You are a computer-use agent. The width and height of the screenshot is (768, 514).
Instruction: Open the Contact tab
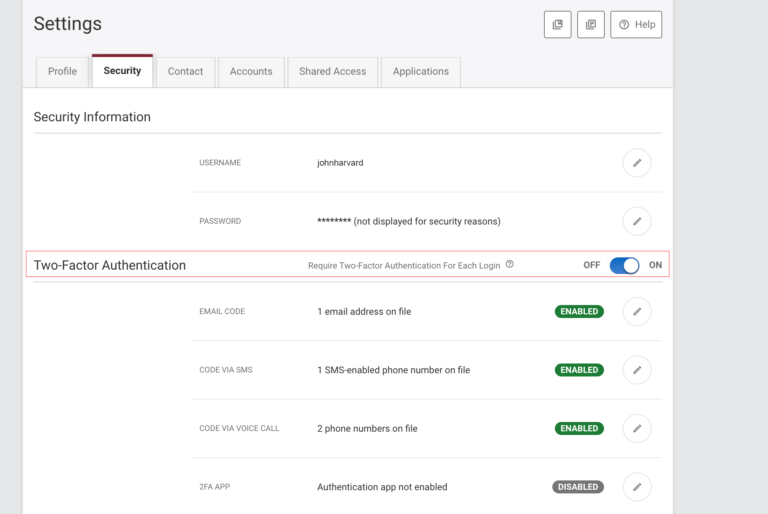point(185,72)
